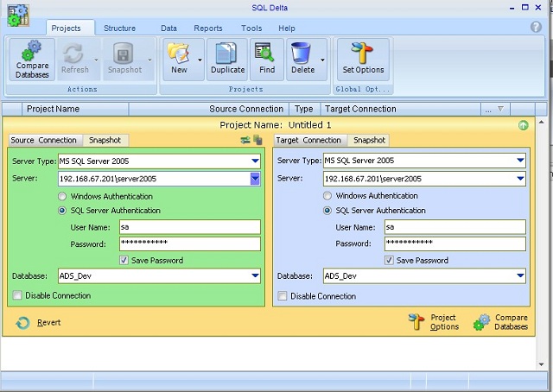Click the Project Options label
Image resolution: width=553 pixels, height=392 pixels.
pos(444,322)
